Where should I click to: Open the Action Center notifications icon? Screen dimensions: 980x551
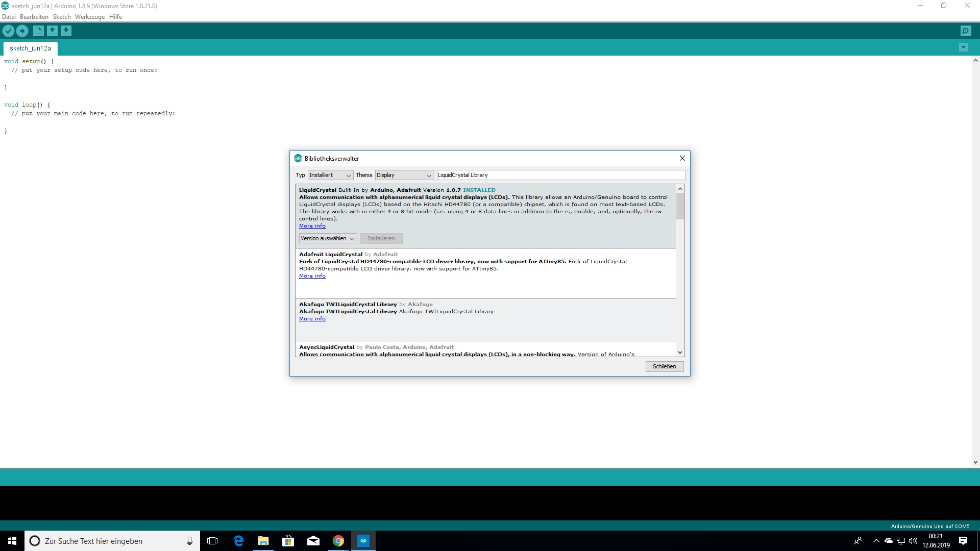(x=963, y=541)
